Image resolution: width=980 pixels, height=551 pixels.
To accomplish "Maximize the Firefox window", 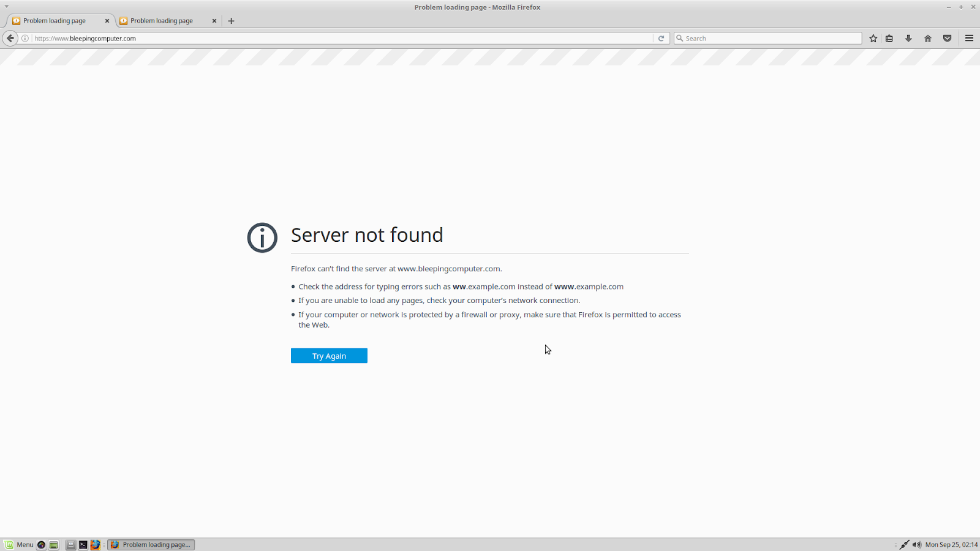I will tap(961, 7).
